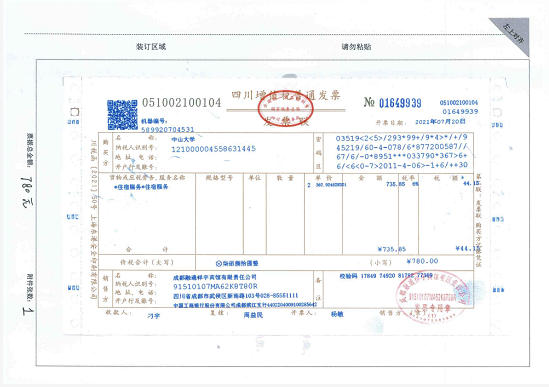Click the № symbol beside the invoice number
Viewport: 549px width, 387px height.
369,102
